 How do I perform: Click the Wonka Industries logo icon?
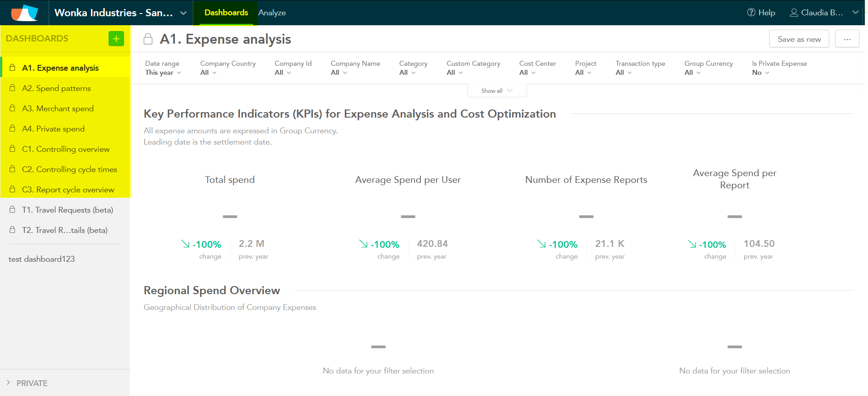(24, 13)
